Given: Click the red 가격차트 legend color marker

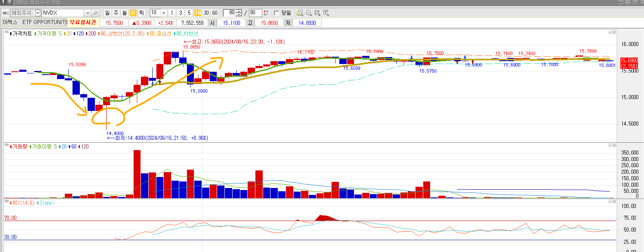Looking at the screenshot, I should coord(11,34).
